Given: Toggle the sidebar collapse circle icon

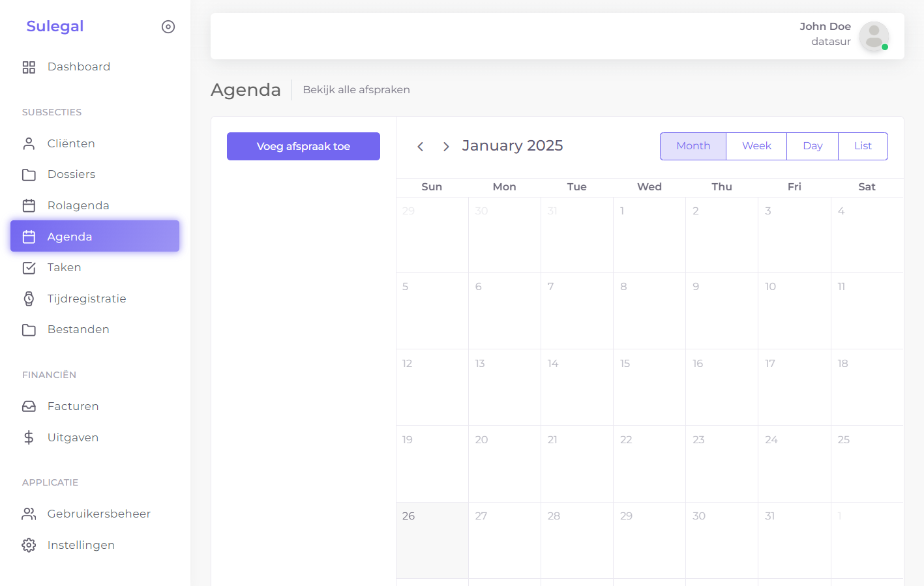Looking at the screenshot, I should [168, 27].
